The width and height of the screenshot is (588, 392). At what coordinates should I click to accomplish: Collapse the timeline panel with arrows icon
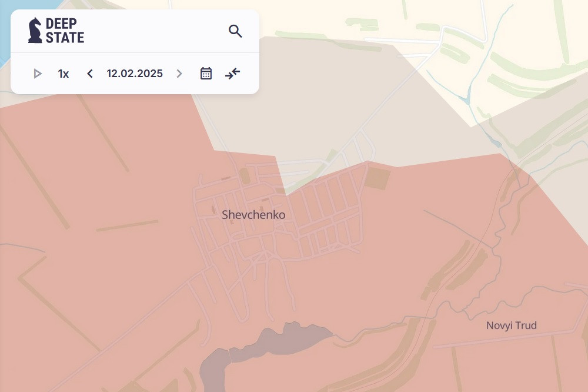233,74
